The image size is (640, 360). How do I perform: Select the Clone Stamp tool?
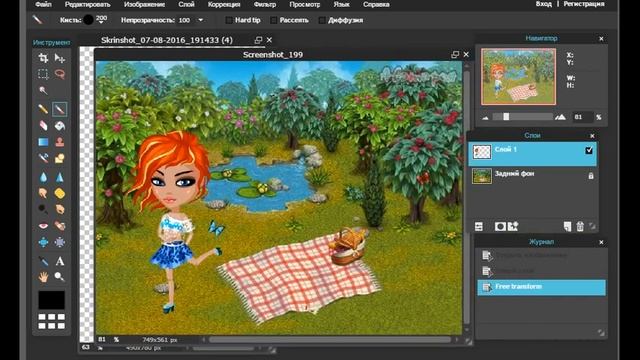(60, 142)
